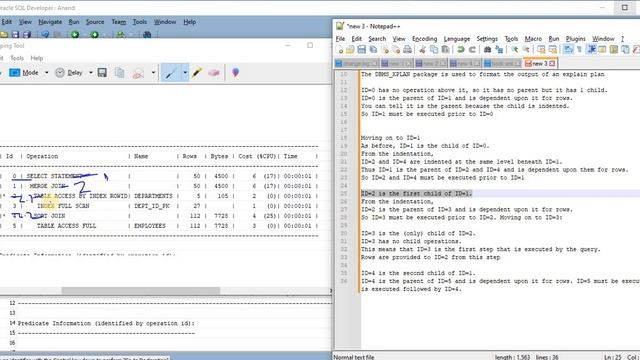Viewport: 640px width, 360px height.
Task: Click the Paint 3D balloon icon
Action: (236, 73)
